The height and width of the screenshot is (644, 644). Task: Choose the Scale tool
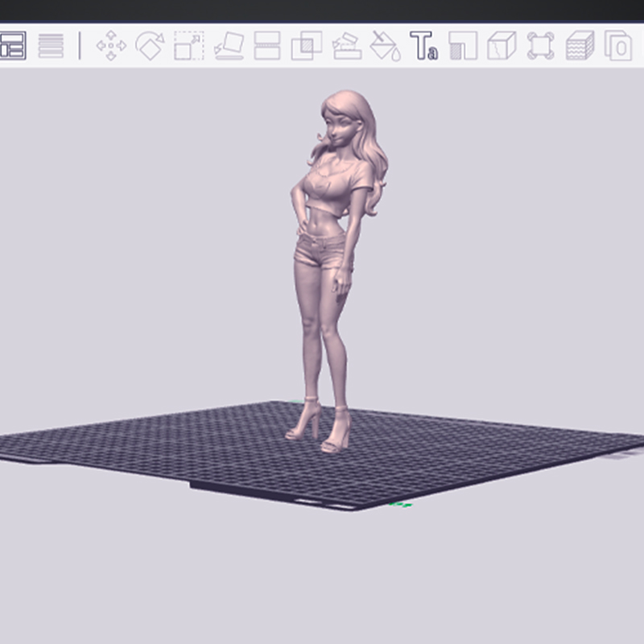pos(189,46)
